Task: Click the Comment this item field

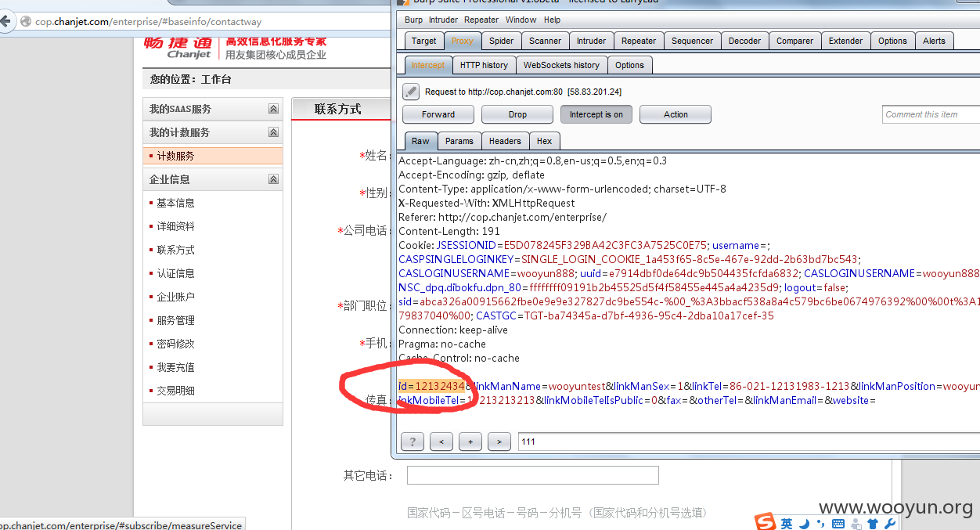Action: point(931,114)
